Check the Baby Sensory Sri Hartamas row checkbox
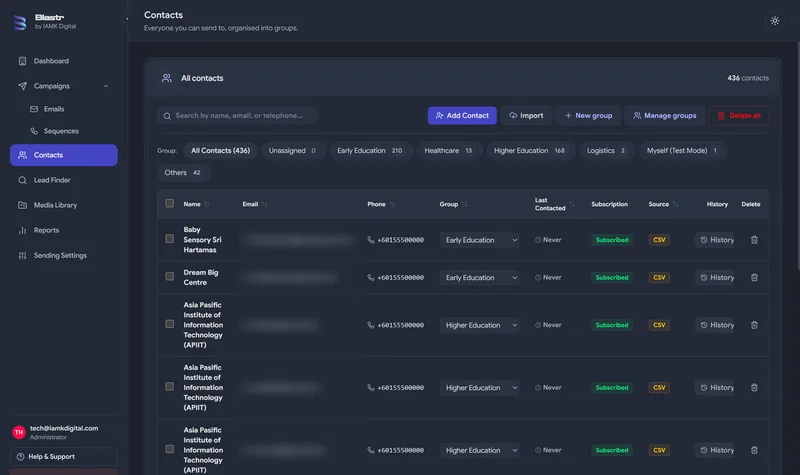 pos(170,239)
